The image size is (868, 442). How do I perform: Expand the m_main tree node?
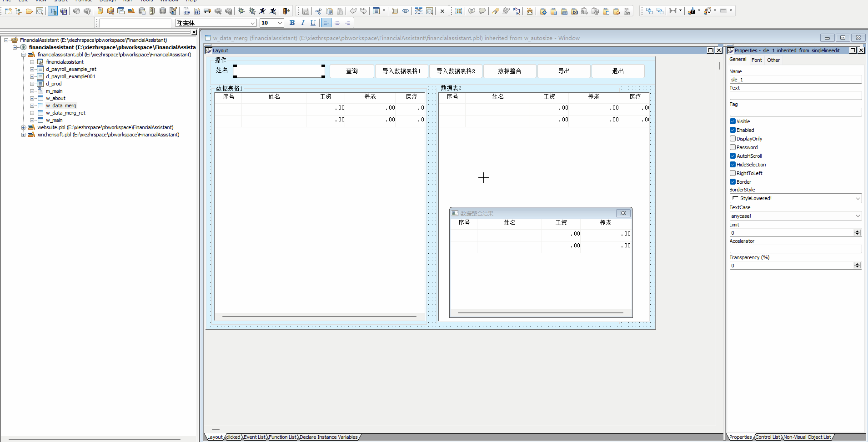32,91
